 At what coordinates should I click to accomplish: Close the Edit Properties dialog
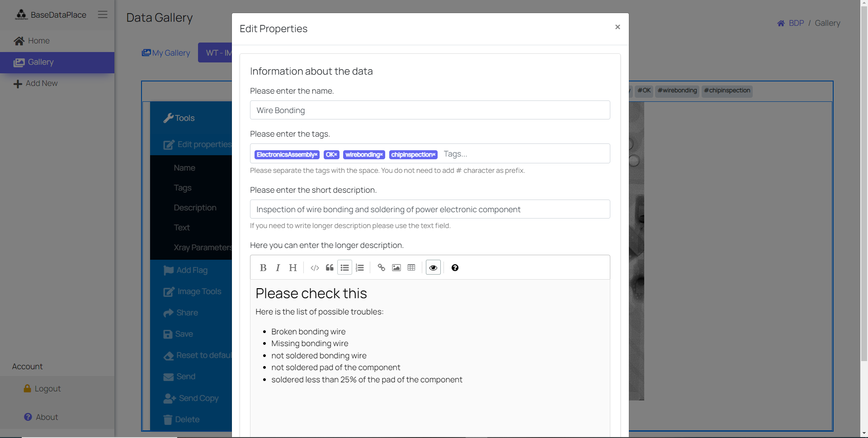tap(618, 27)
